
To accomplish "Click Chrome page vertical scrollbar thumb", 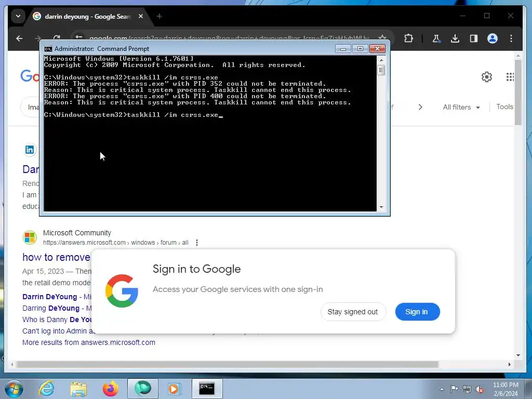I will pos(518,92).
